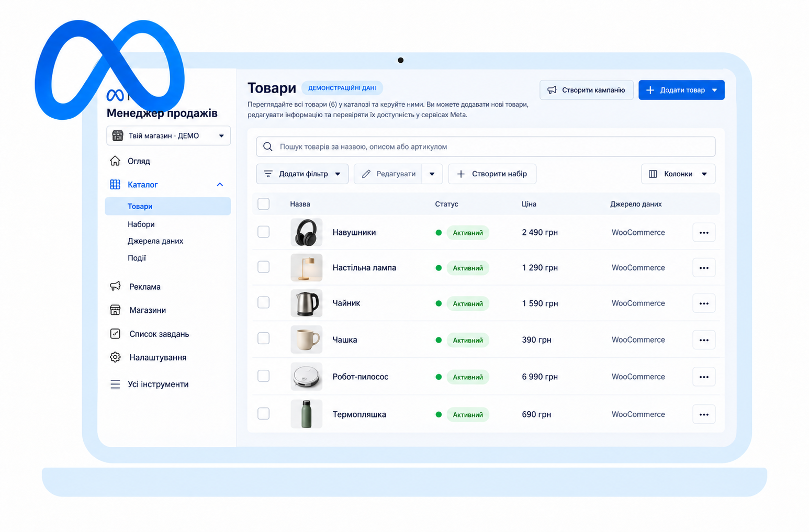
Task: Open the Навушники headphones thumbnail
Action: click(307, 232)
